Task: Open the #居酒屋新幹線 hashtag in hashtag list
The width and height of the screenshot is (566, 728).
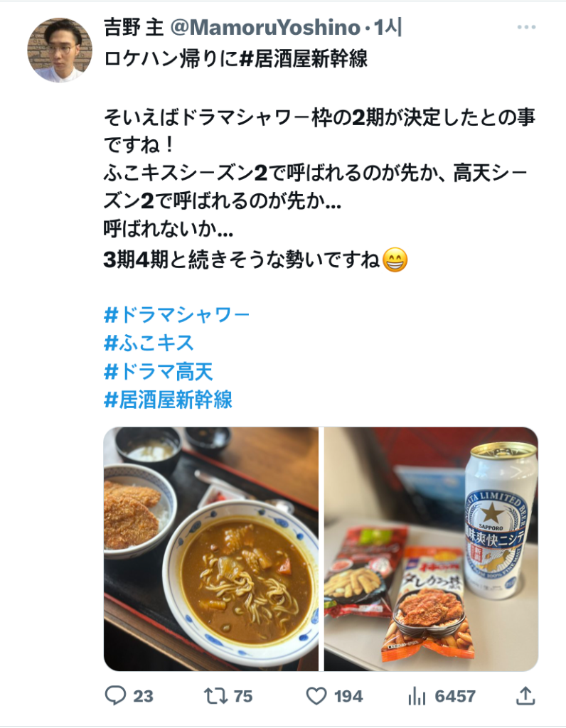Action: 168,400
